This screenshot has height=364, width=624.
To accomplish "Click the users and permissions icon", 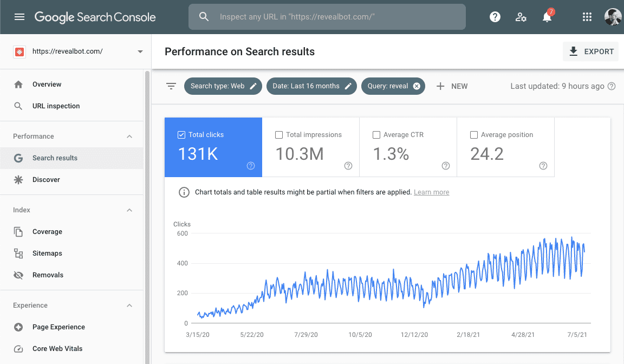I will pos(521,17).
